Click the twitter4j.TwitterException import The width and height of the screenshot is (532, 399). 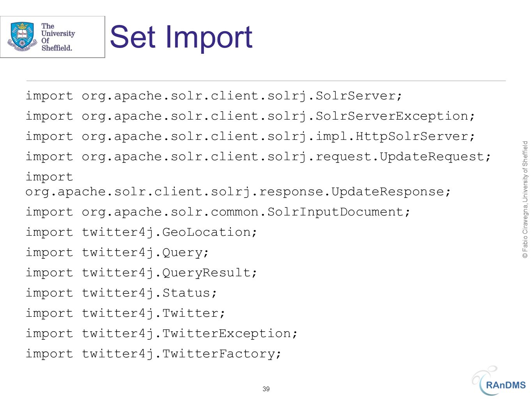(x=161, y=334)
